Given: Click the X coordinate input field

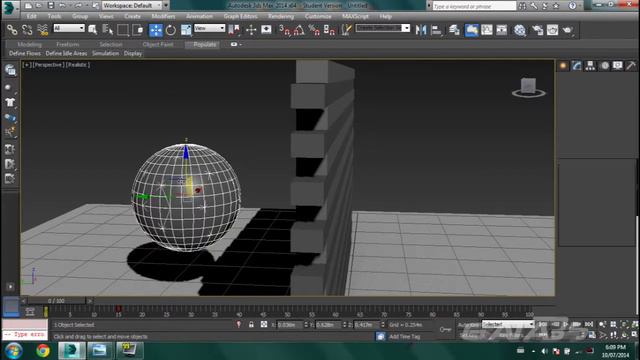Looking at the screenshot, I should click(289, 325).
